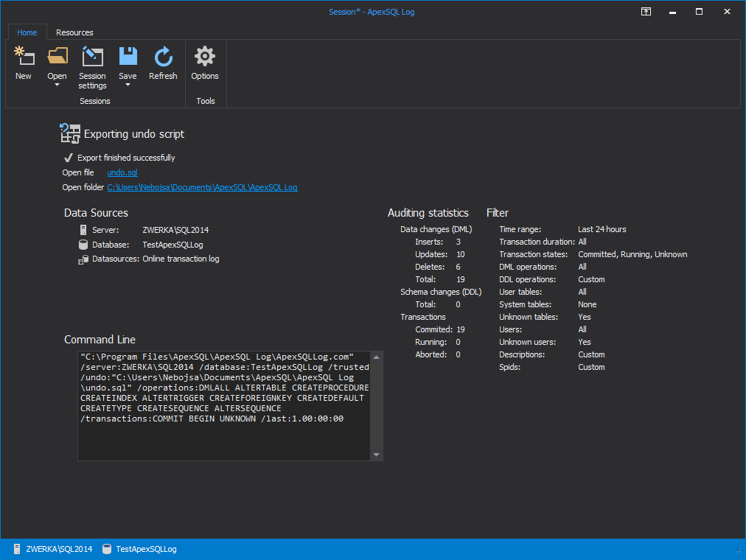This screenshot has width=746, height=560.
Task: Click the Database cylinder icon in Data Sources
Action: coord(83,245)
